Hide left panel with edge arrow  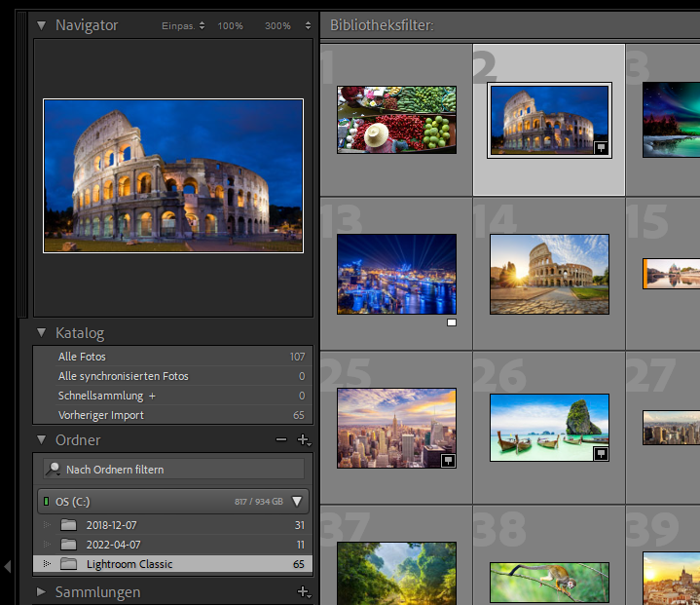[x=8, y=567]
